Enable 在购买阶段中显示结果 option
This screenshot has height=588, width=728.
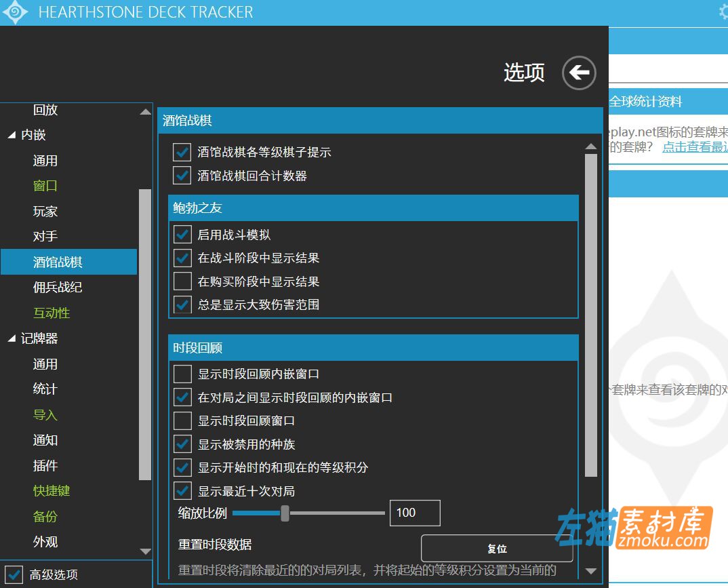point(181,281)
